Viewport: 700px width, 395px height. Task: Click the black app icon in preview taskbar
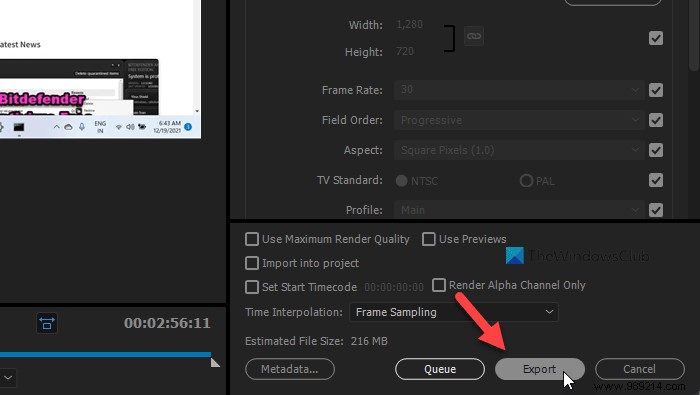point(19,128)
